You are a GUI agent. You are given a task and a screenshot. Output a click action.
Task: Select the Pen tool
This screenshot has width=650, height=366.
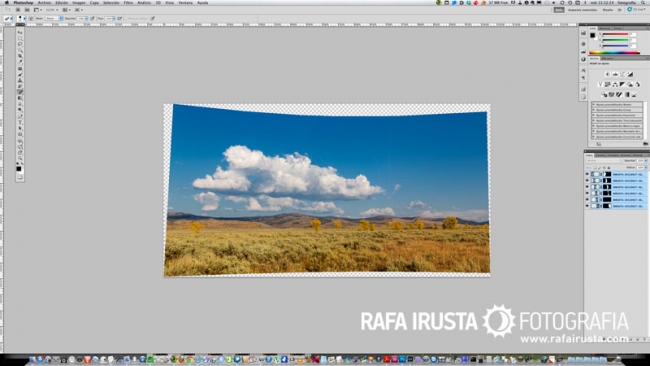19,116
